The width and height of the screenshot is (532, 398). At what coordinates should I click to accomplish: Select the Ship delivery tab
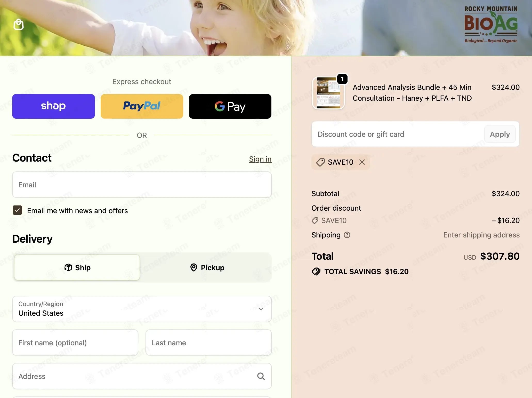pyautogui.click(x=77, y=268)
